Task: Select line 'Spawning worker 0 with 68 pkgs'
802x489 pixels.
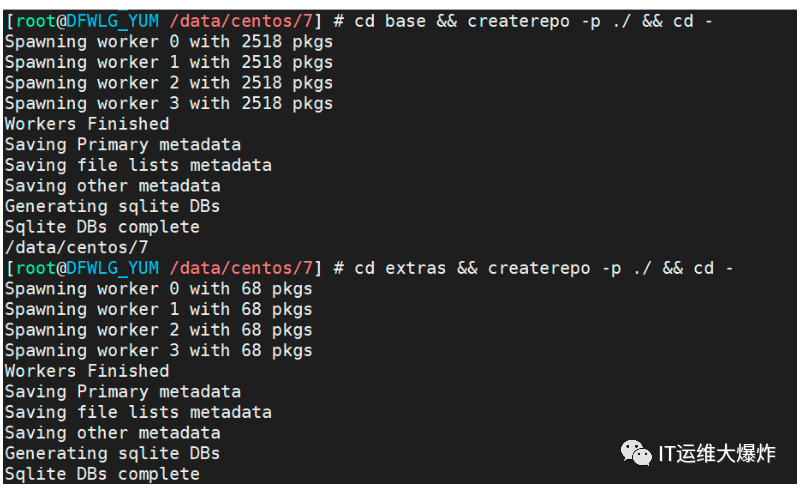Action: pos(158,289)
